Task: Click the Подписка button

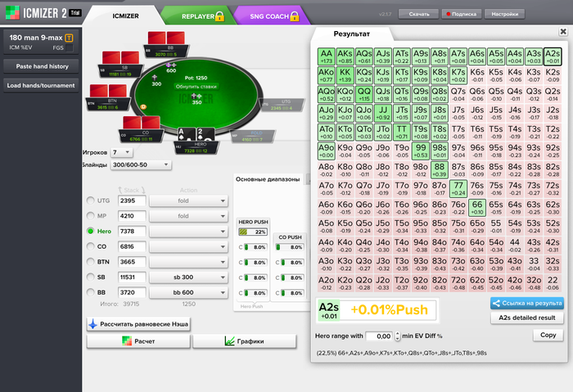Action: pos(462,14)
